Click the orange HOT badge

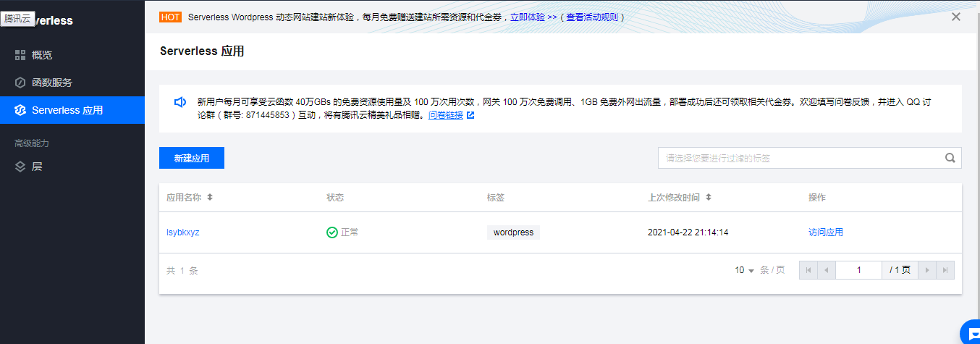point(170,17)
